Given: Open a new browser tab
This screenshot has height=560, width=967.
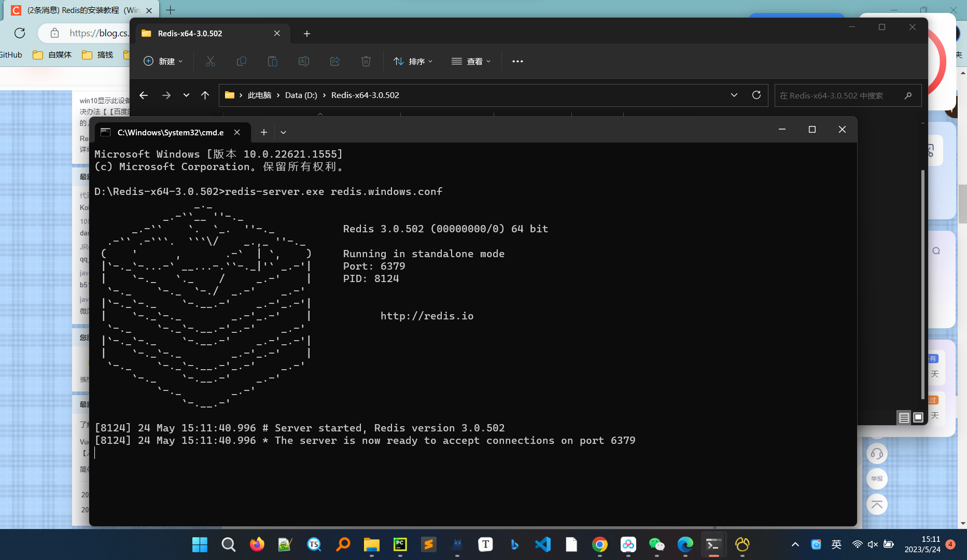Looking at the screenshot, I should point(171,10).
